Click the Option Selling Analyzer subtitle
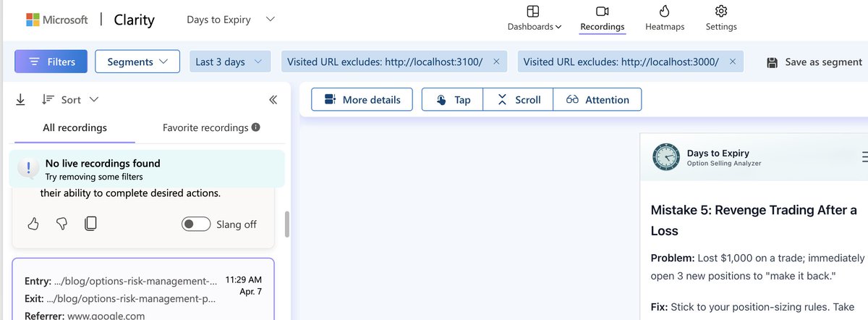 (724, 164)
